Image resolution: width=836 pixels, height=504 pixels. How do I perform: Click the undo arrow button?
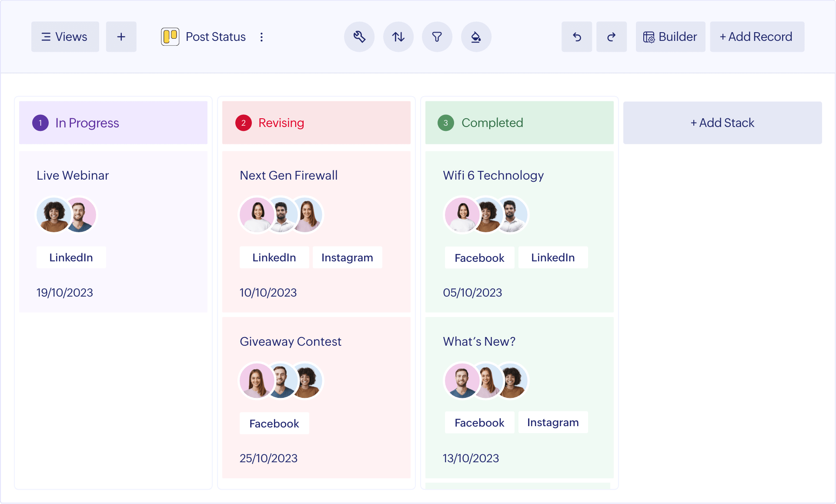[x=577, y=37]
